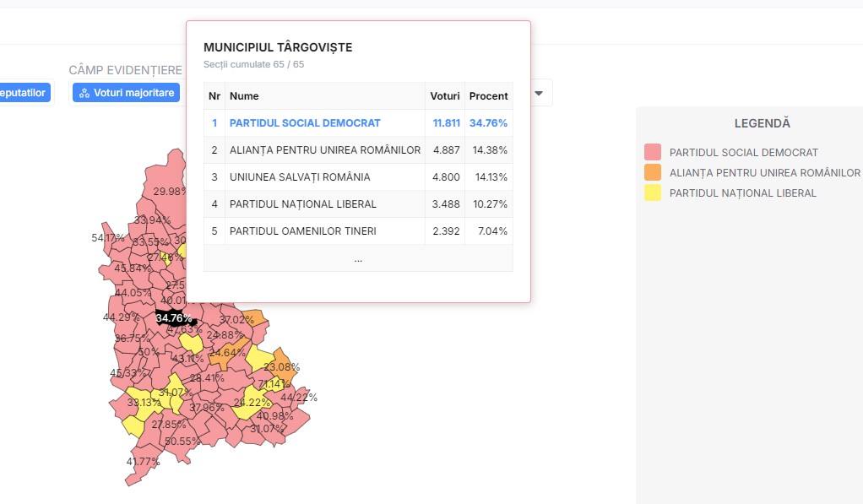Screen dimensions: 863x504
Task: Click the Procent column header
Action: click(x=488, y=96)
